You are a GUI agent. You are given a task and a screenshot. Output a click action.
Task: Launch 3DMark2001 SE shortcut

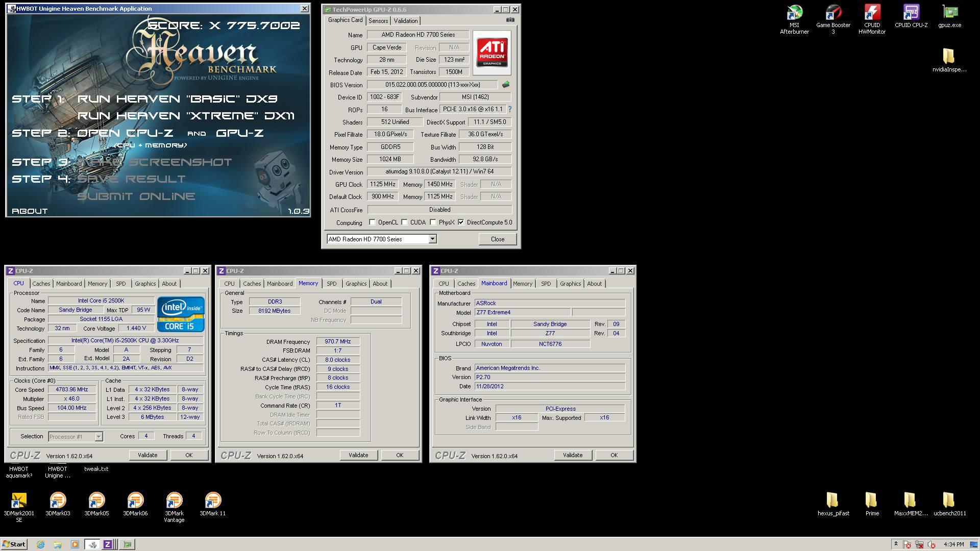(19, 508)
